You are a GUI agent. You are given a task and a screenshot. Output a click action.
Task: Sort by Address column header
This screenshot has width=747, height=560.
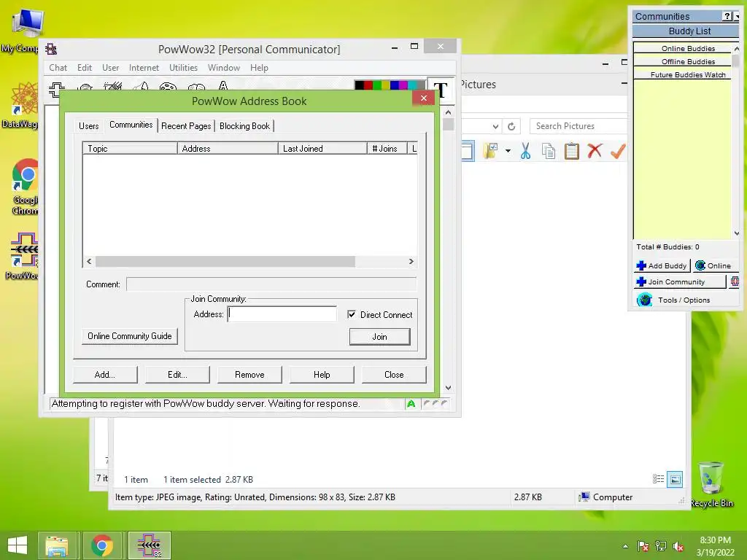tap(228, 149)
